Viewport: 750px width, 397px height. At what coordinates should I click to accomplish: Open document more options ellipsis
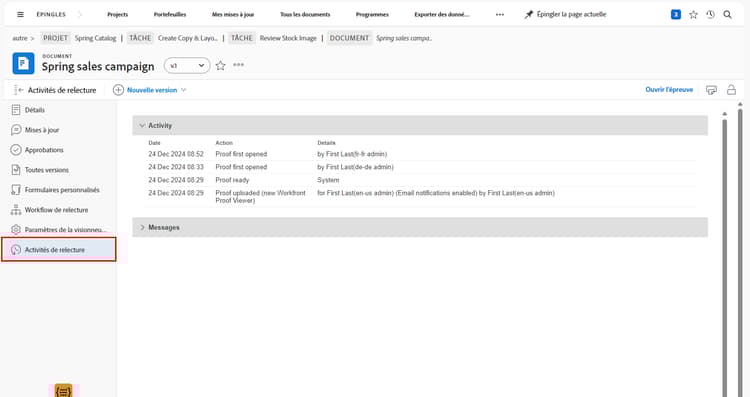point(238,65)
